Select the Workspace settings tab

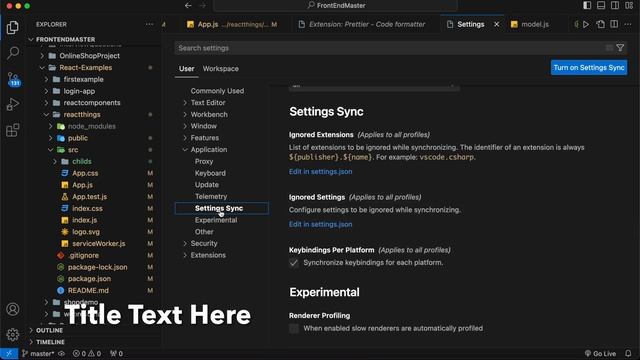click(x=221, y=69)
